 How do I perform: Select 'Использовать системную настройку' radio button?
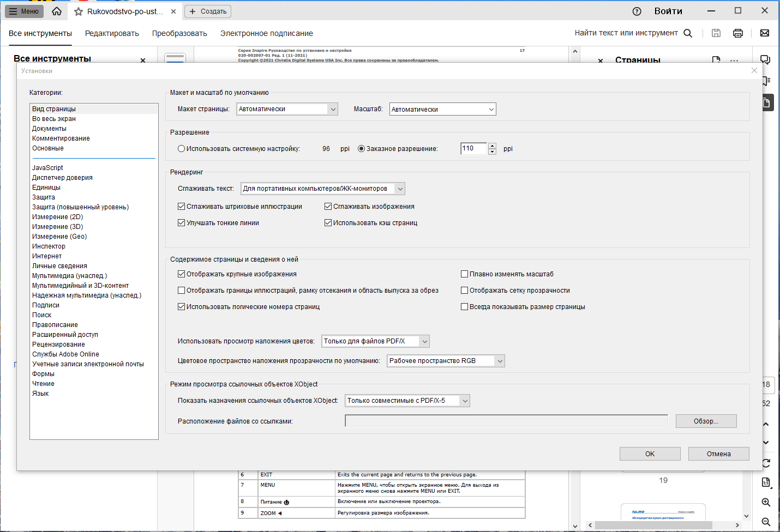pyautogui.click(x=182, y=149)
